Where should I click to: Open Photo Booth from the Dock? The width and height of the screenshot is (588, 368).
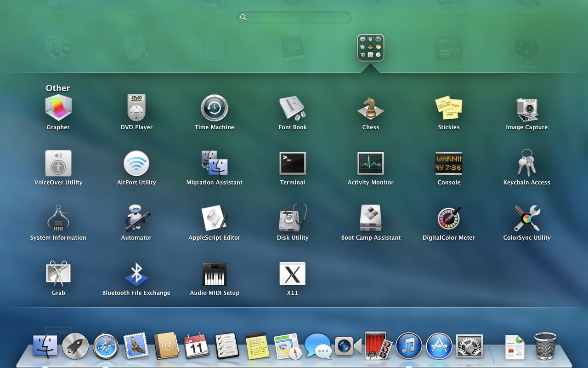[379, 346]
